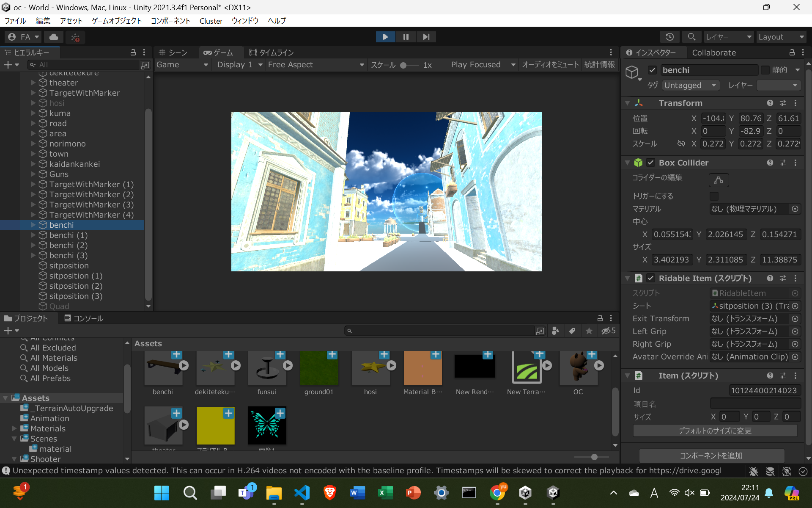Open the cloud services icon in the toolbar
The width and height of the screenshot is (812, 508).
click(x=54, y=37)
